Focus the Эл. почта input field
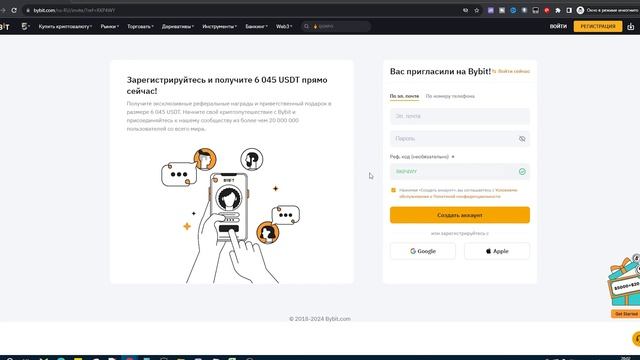This screenshot has height=360, width=640. tap(460, 116)
